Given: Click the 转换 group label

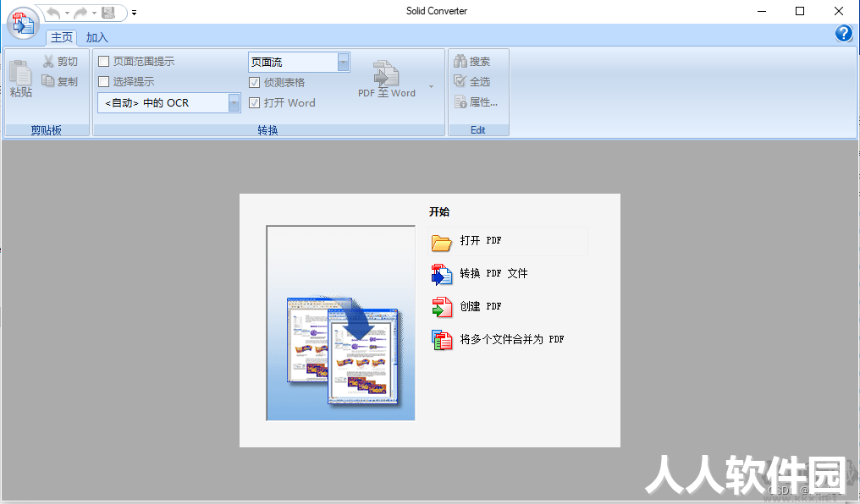Looking at the screenshot, I should point(267,130).
